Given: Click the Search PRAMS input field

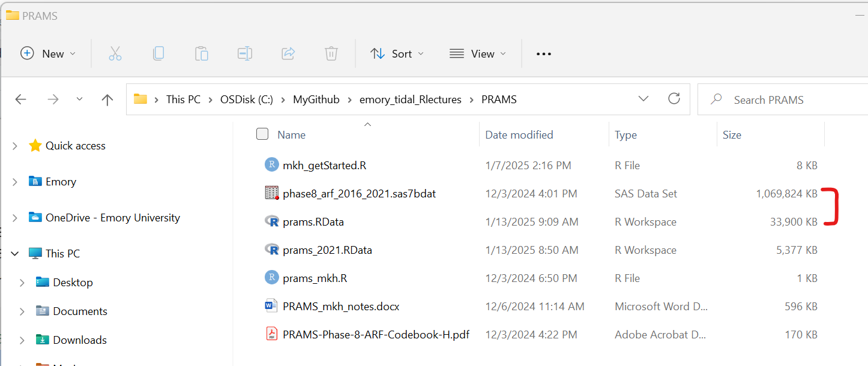Looking at the screenshot, I should tap(786, 100).
